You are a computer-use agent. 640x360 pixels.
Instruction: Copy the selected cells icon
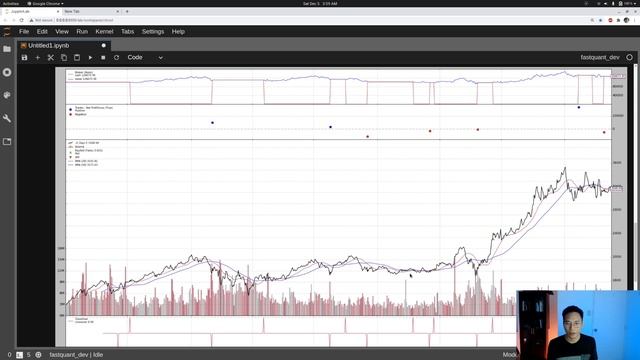[64, 58]
